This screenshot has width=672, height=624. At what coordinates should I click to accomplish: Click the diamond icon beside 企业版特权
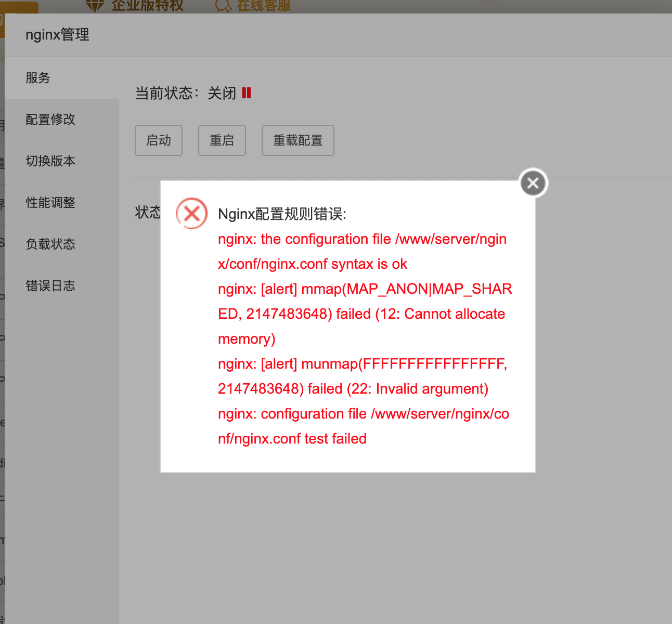coord(95,6)
